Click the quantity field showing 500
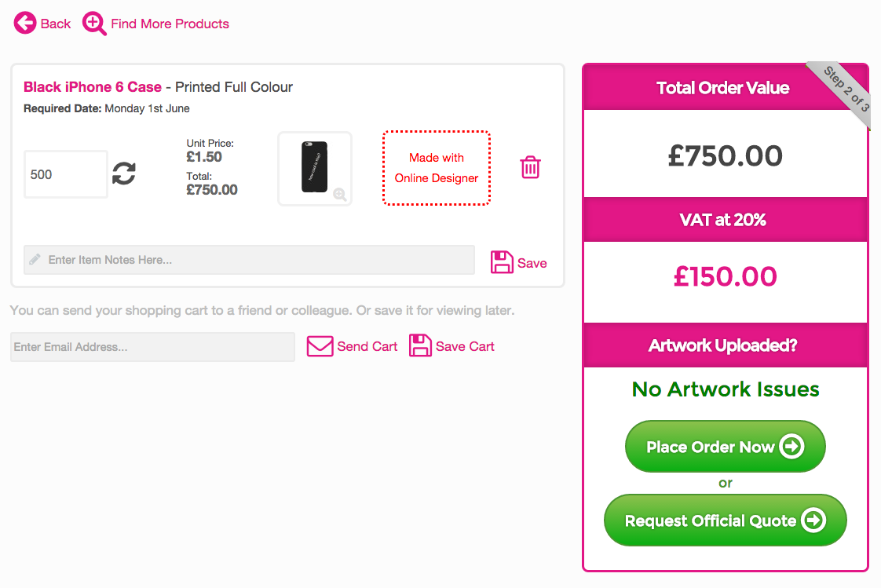The image size is (881, 588). (66, 174)
